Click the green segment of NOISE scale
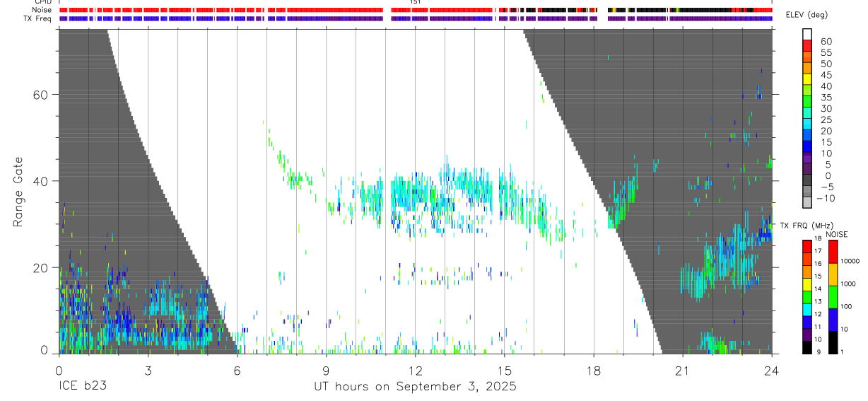 [x=833, y=297]
